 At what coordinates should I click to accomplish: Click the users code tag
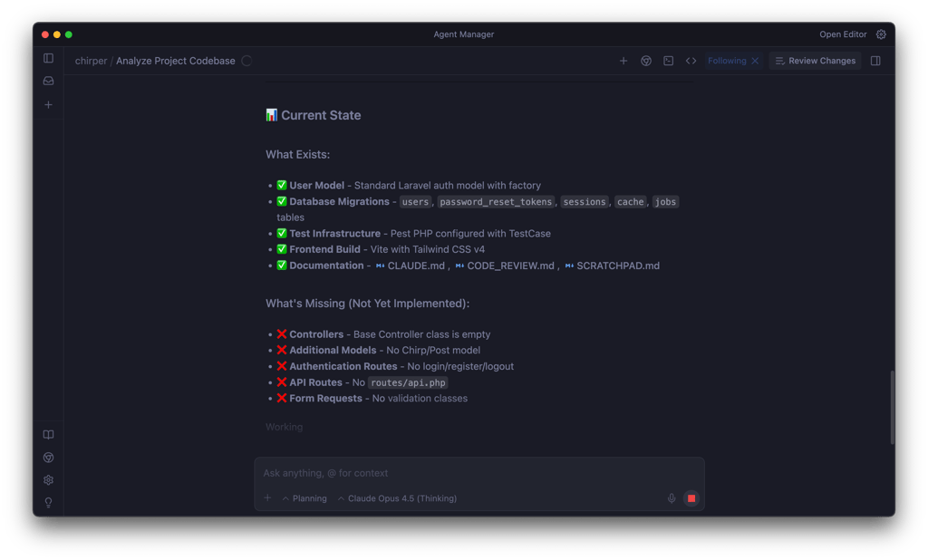click(415, 202)
